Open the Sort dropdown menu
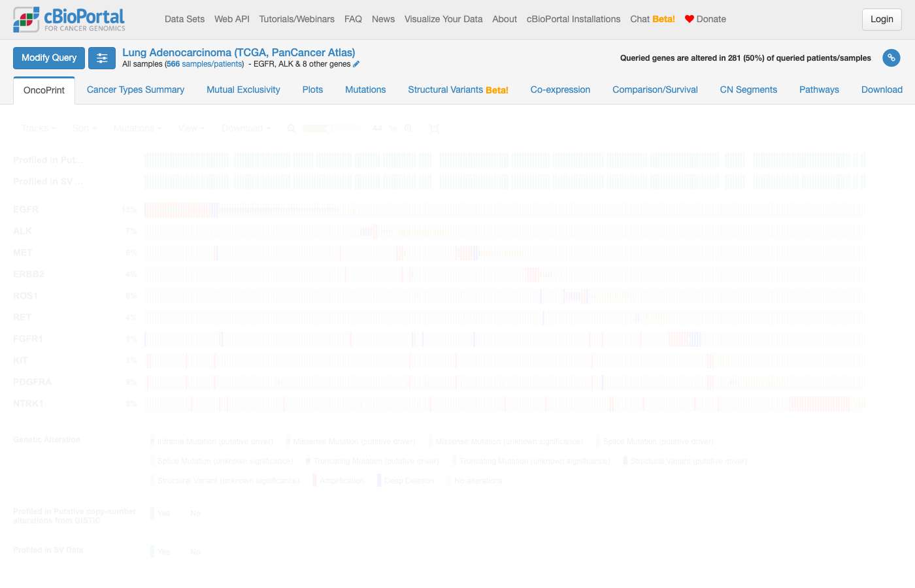 click(x=85, y=128)
